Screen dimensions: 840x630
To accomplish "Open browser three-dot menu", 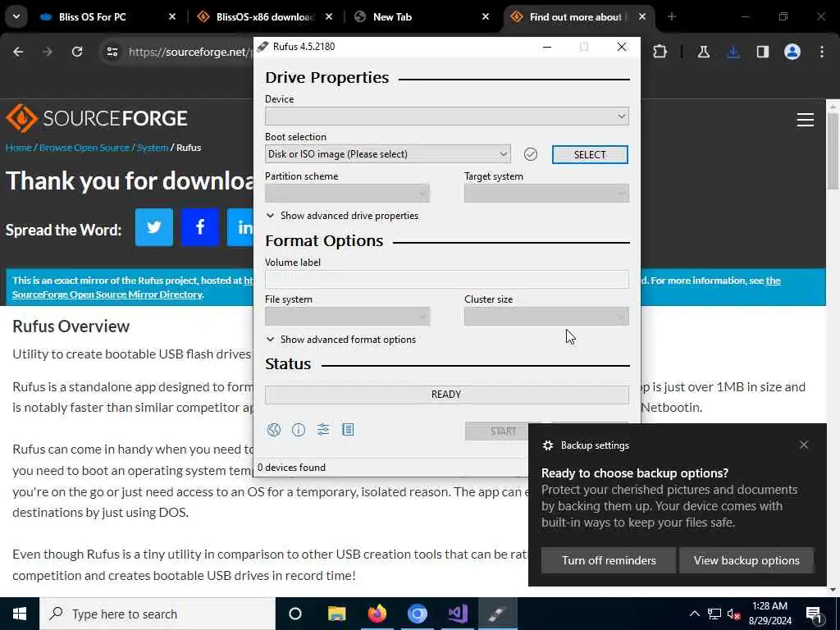I will tap(822, 52).
